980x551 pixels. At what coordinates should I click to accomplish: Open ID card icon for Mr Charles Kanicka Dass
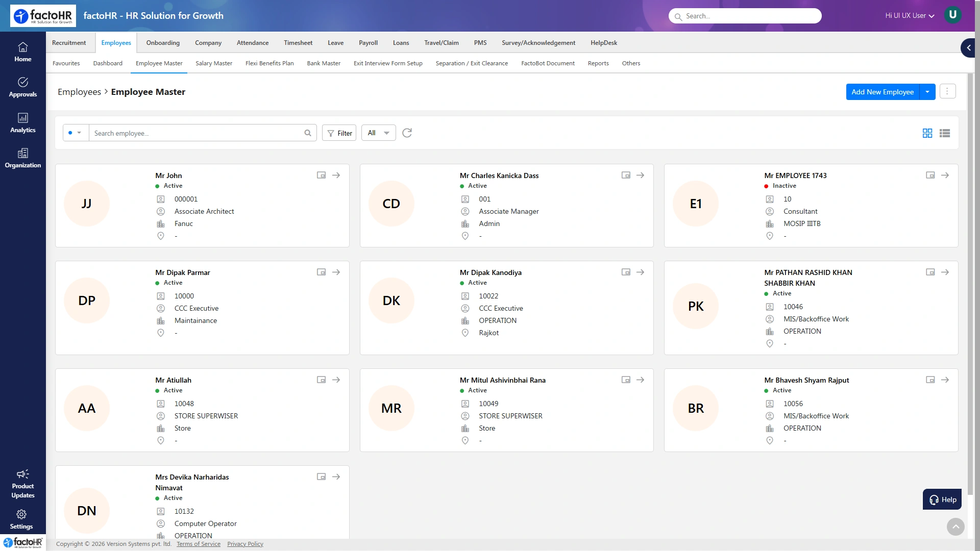(x=626, y=175)
